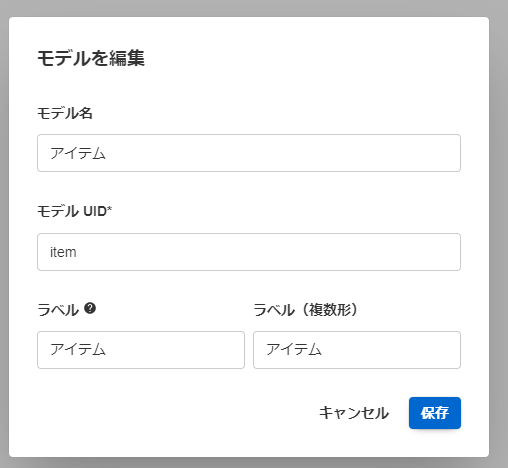Cancel editing via キャンセル button
508x468 pixels.
pos(354,413)
